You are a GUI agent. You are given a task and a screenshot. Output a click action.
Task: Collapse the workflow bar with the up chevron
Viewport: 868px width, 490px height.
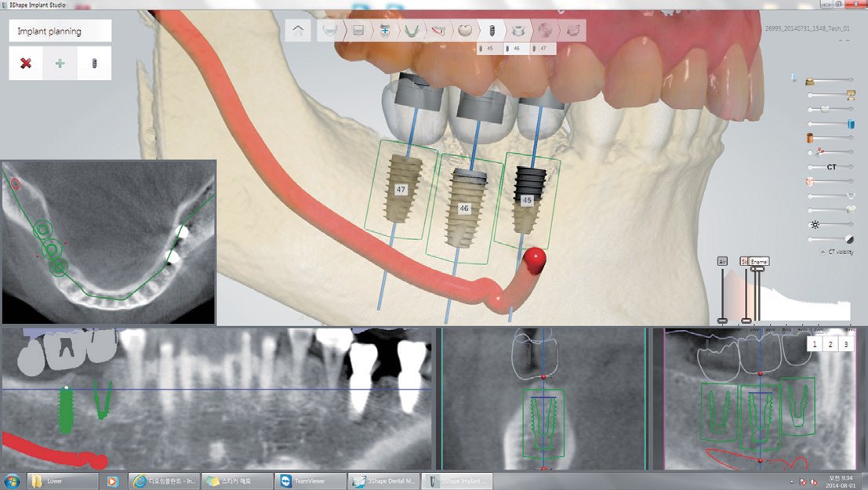(298, 30)
